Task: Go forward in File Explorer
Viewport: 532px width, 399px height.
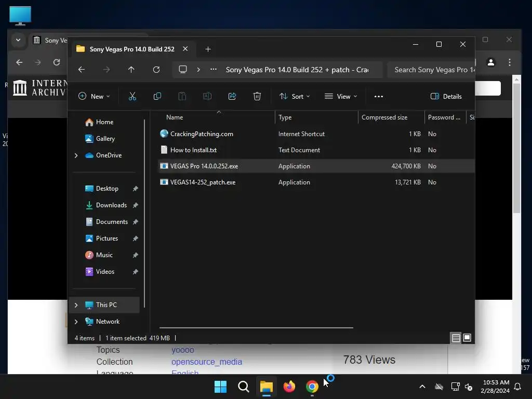Action: 107,70
